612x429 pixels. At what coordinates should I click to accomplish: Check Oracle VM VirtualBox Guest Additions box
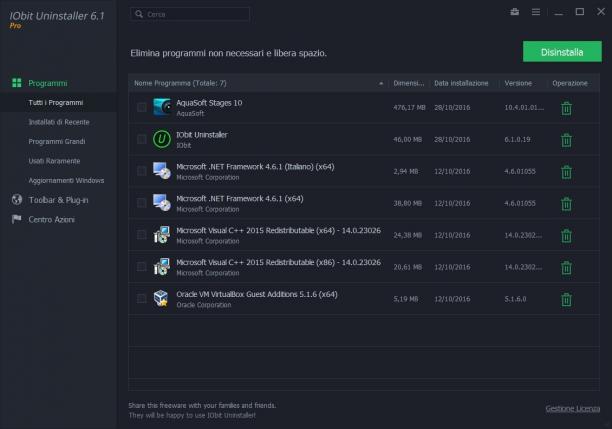coord(142,299)
